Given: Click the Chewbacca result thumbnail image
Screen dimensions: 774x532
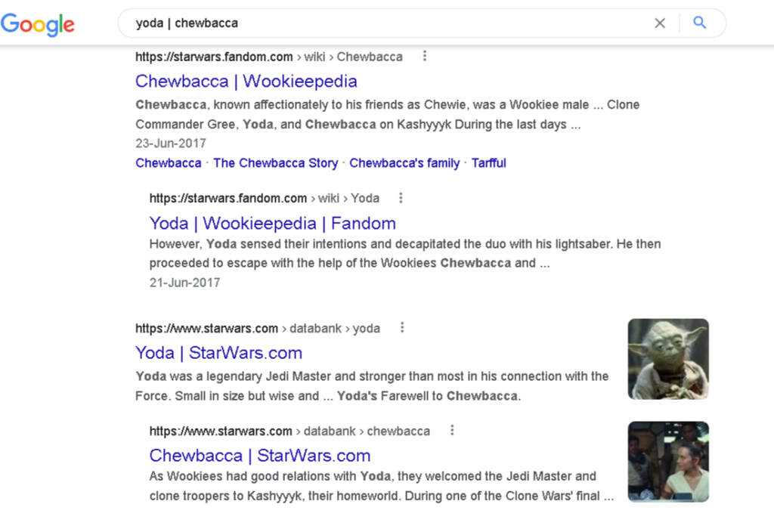Looking at the screenshot, I should pyautogui.click(x=668, y=461).
